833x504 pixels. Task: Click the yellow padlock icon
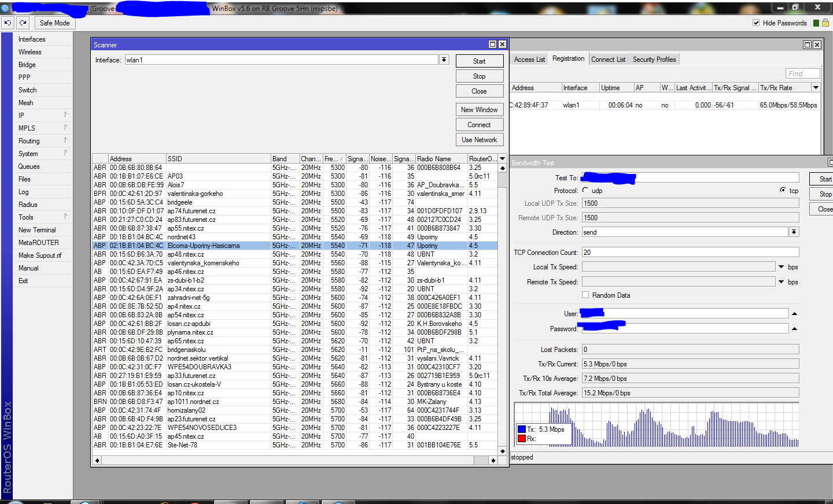(825, 23)
